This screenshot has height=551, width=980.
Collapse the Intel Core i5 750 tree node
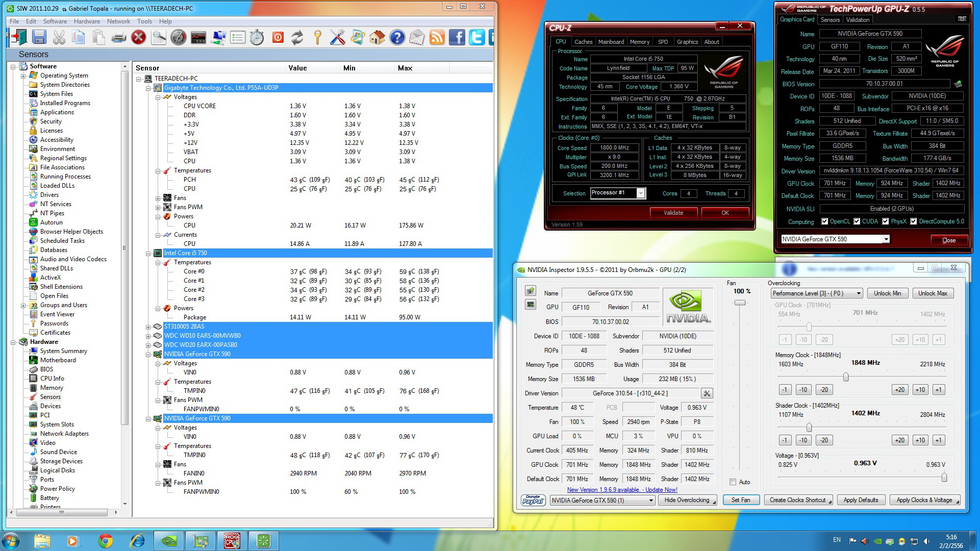148,253
